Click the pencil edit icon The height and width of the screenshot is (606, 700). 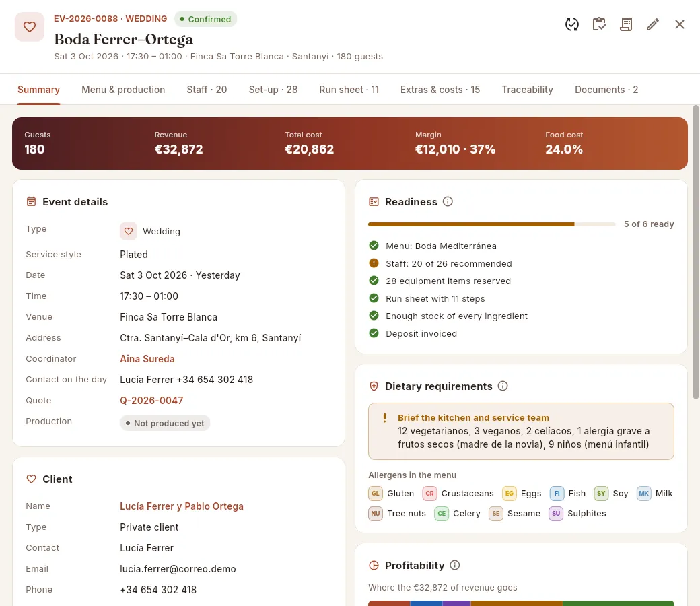tap(653, 24)
